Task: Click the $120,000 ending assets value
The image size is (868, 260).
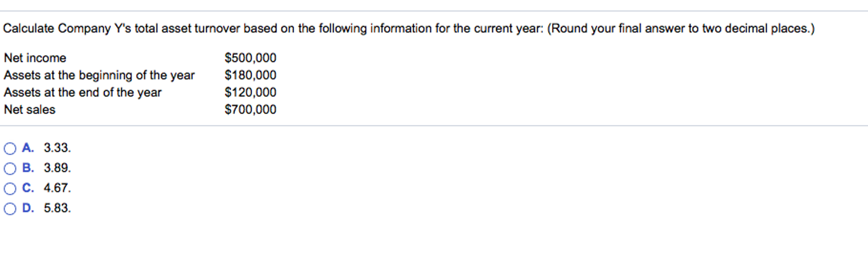Action: 250,92
